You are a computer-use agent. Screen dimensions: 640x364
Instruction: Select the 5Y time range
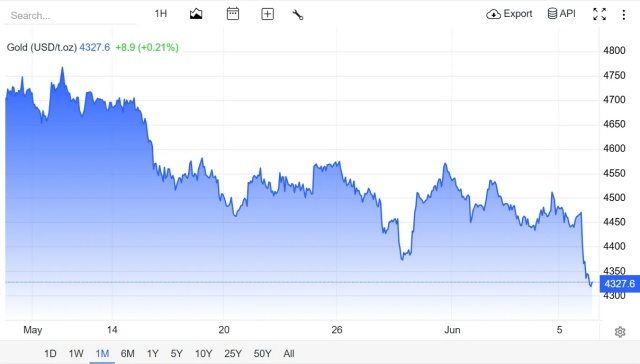tap(176, 353)
